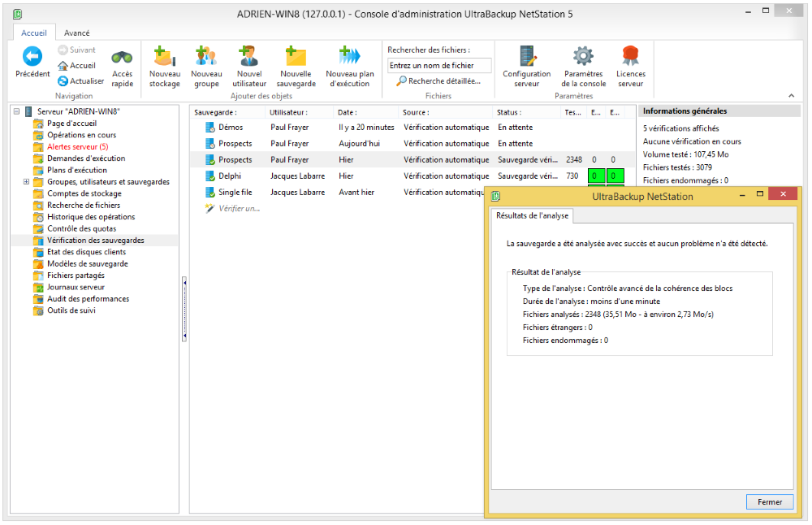Create a Nouveau groupe

[x=206, y=67]
